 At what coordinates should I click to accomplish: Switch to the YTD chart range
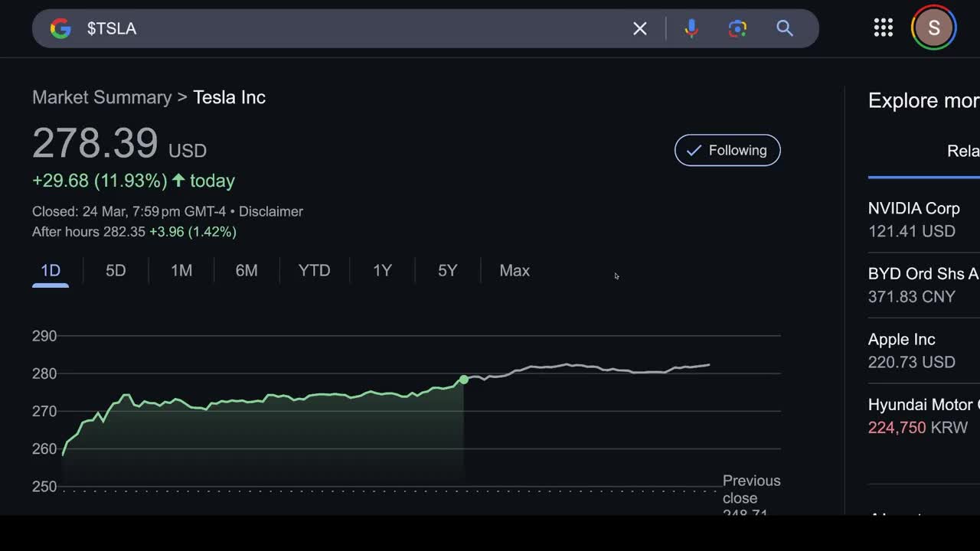(314, 271)
